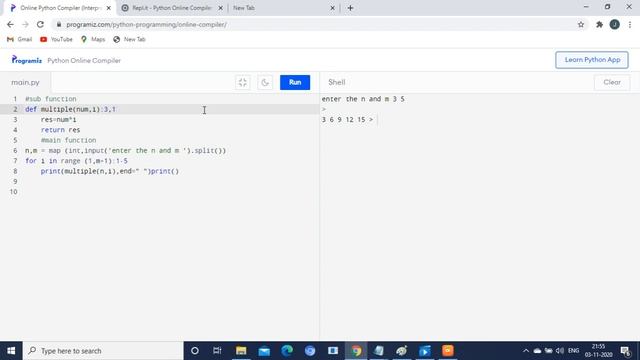
Task: Click the Programiz logo
Action: coord(27,60)
